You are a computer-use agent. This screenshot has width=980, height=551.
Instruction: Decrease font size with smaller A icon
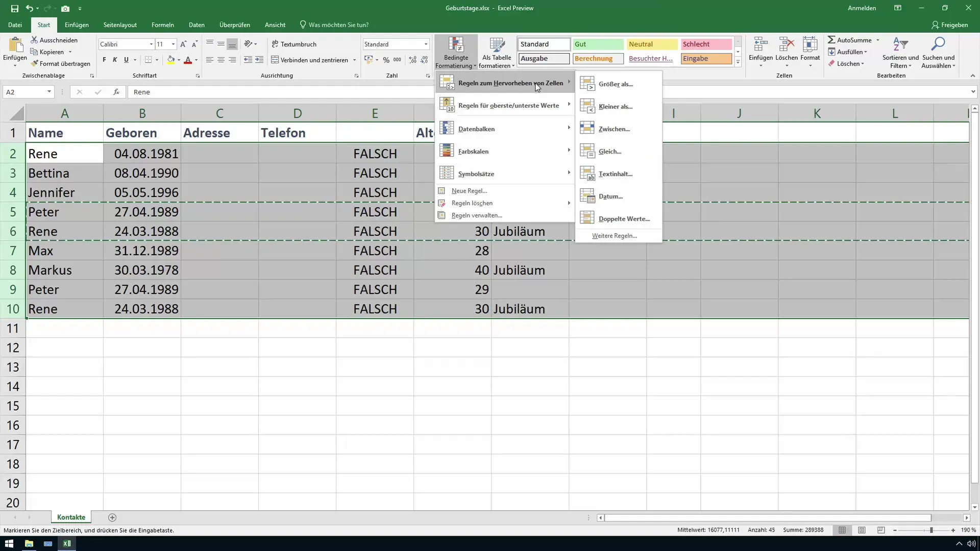point(194,44)
